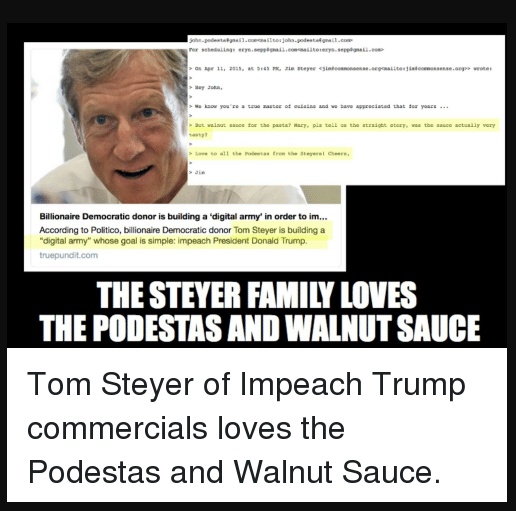The image size is (516, 511).
Task: Click the john.podesta@gmail.com mailto address
Action: 271,40
